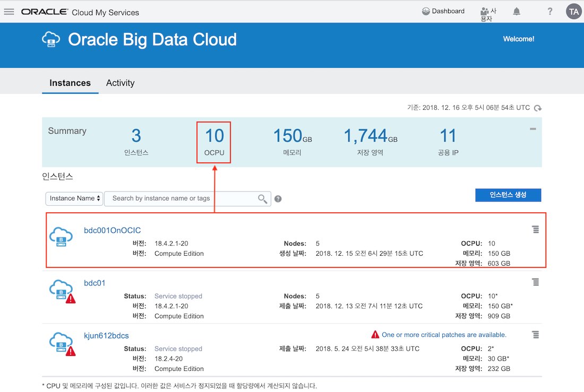Open the bdc01 instance action menu

(535, 282)
